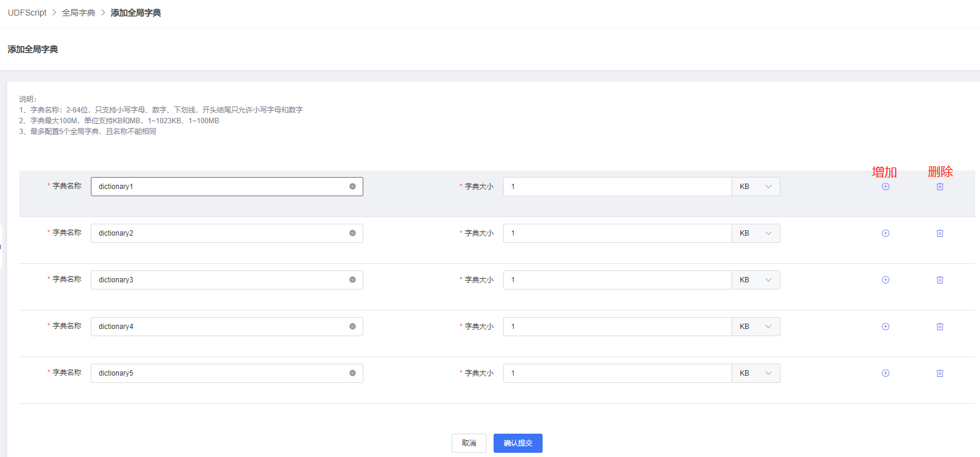Clear dictionary1 name with the clear icon

(x=353, y=187)
